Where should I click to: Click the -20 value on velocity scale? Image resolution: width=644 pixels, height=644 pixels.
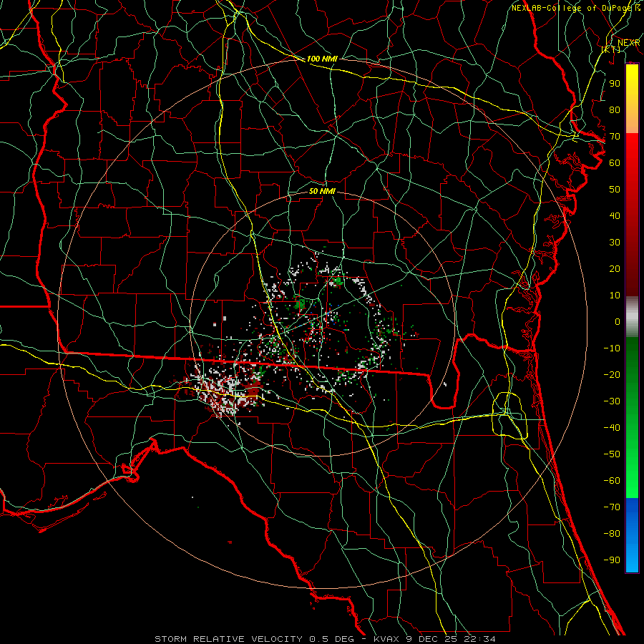click(612, 374)
